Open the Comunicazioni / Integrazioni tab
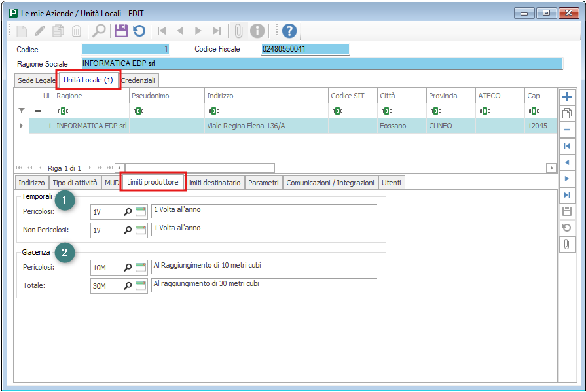This screenshot has width=586, height=392. point(330,183)
